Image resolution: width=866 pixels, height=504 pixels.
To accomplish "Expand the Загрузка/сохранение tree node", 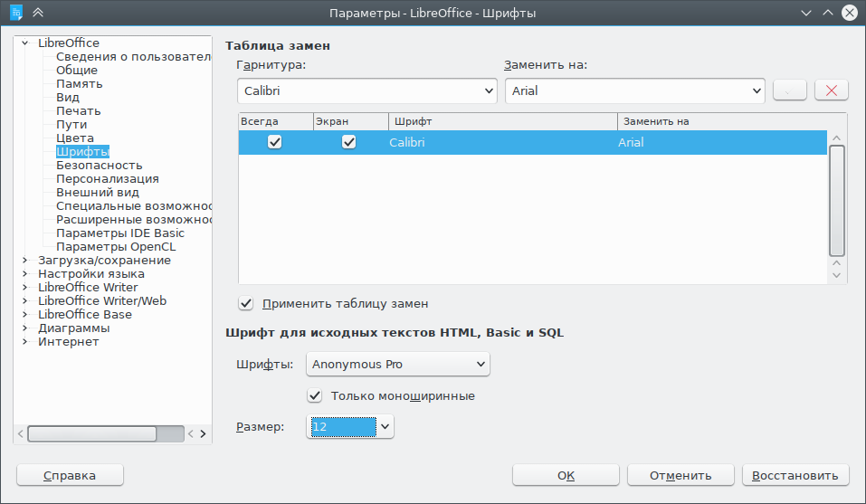I will pos(24,260).
